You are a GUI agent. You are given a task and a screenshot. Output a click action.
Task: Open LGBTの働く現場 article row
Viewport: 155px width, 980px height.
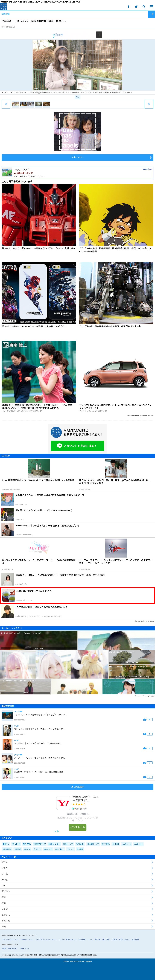point(77,611)
